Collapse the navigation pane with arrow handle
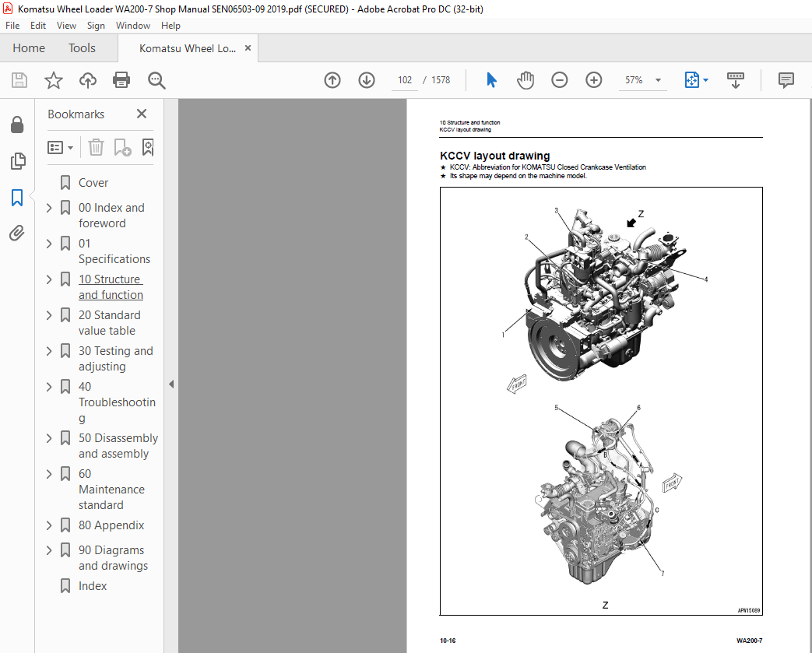 pyautogui.click(x=171, y=384)
